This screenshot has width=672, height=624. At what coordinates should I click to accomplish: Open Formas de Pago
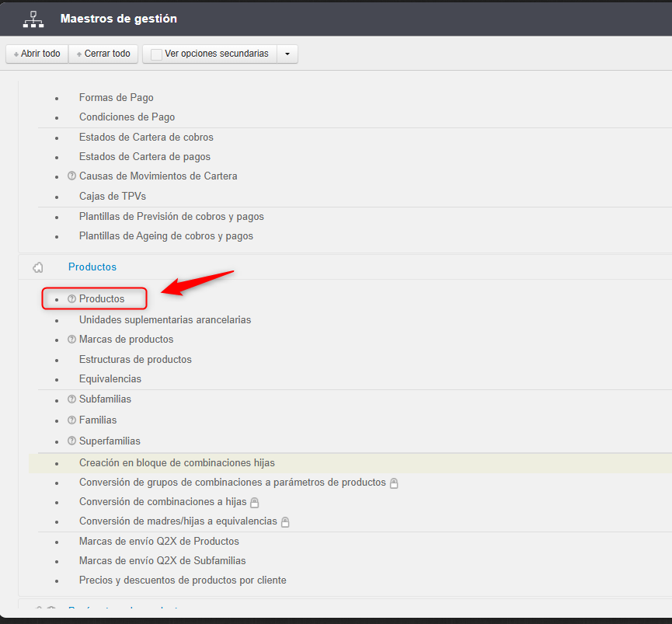point(117,98)
